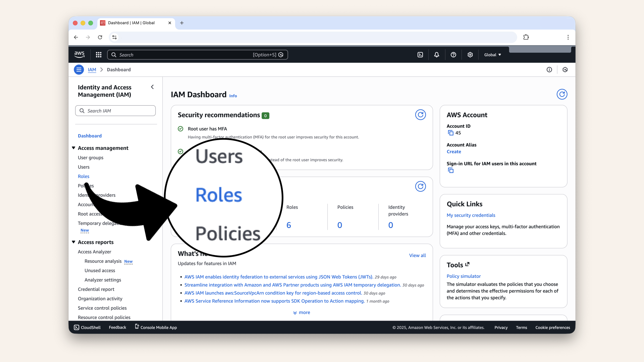644x362 pixels.
Task: Click inside the Search IAM field
Action: tap(115, 111)
